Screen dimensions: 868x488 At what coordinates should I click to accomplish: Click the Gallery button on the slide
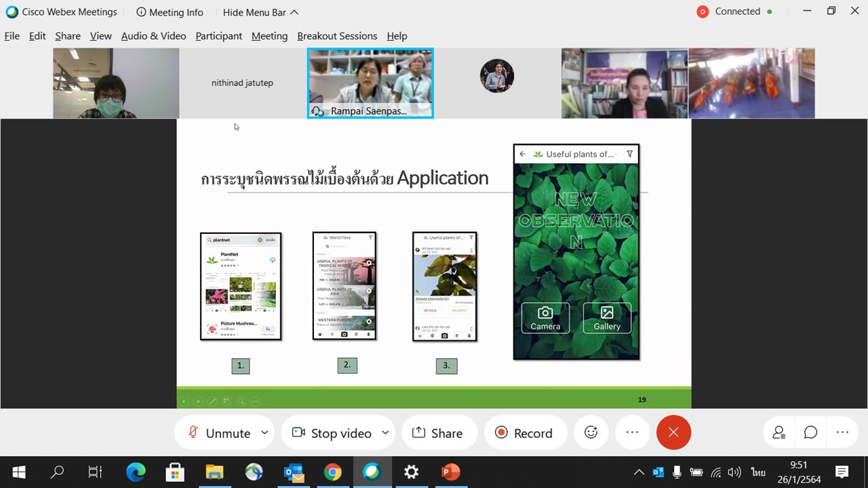pos(607,318)
